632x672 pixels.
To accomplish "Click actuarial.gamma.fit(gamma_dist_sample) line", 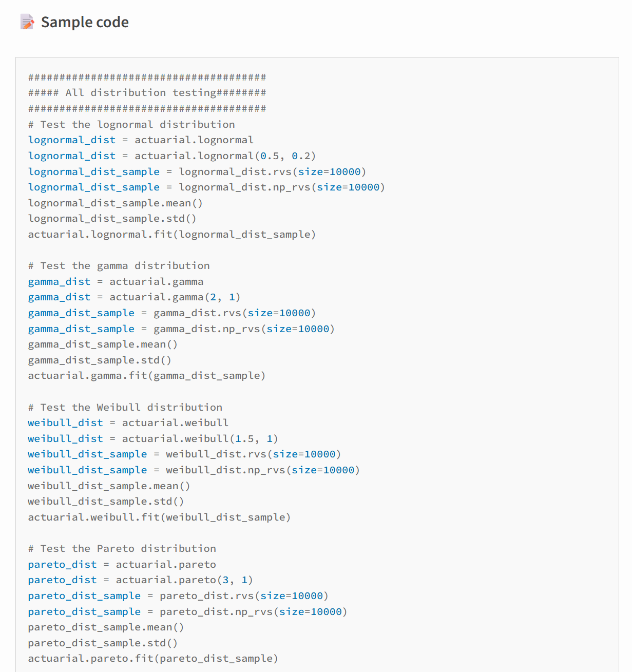I will pos(147,376).
